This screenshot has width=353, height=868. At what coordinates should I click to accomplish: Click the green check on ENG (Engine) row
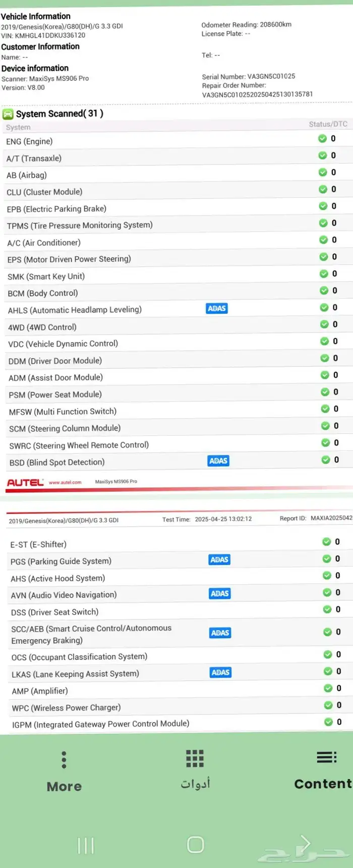click(322, 138)
